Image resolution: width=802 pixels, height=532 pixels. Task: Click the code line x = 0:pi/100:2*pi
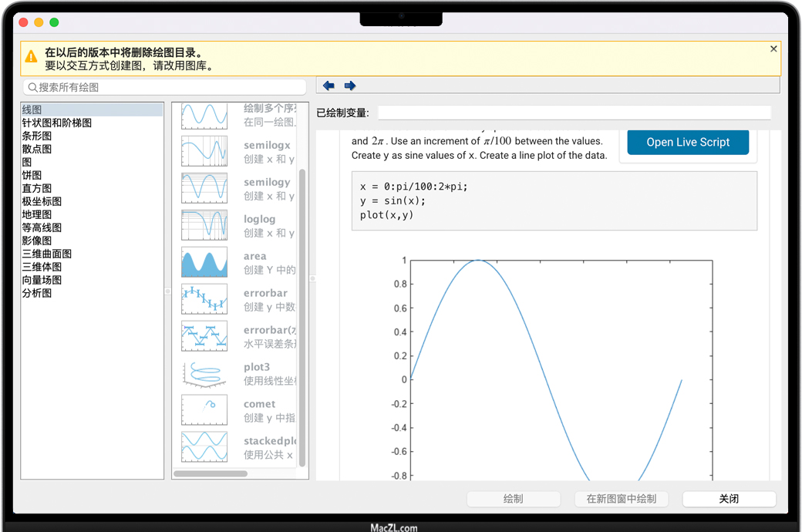414,187
